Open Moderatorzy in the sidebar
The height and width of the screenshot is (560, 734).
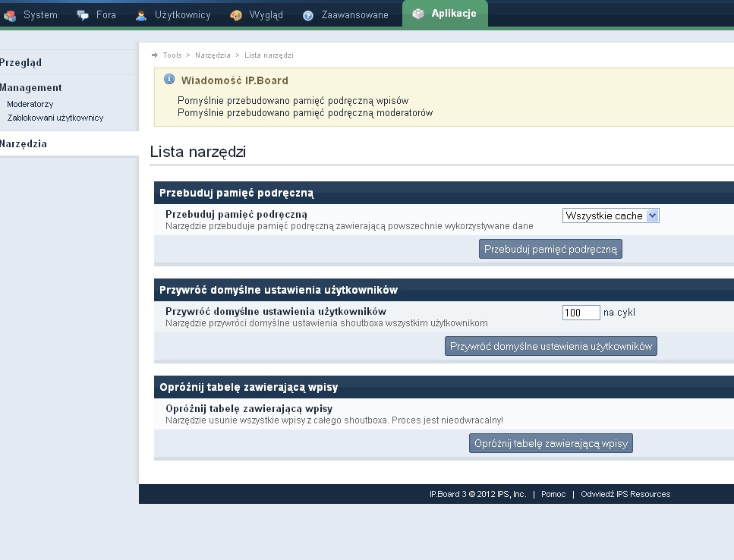pyautogui.click(x=30, y=104)
